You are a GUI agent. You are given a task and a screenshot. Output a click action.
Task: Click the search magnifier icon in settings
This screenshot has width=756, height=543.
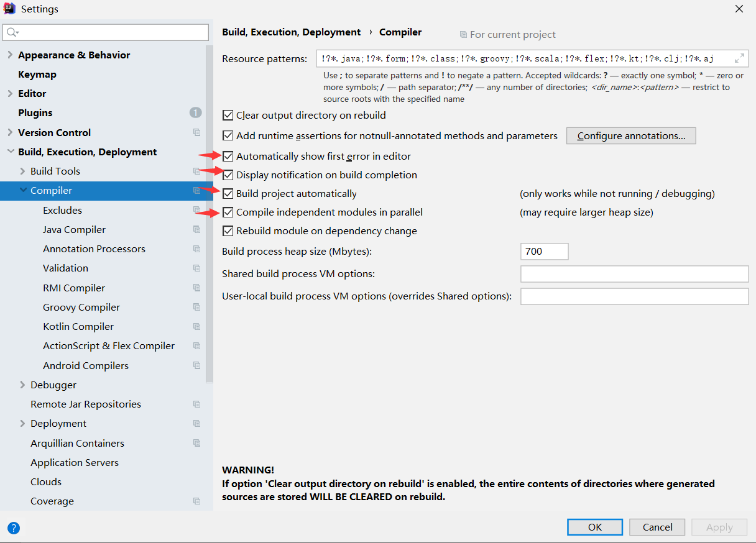[x=12, y=32]
